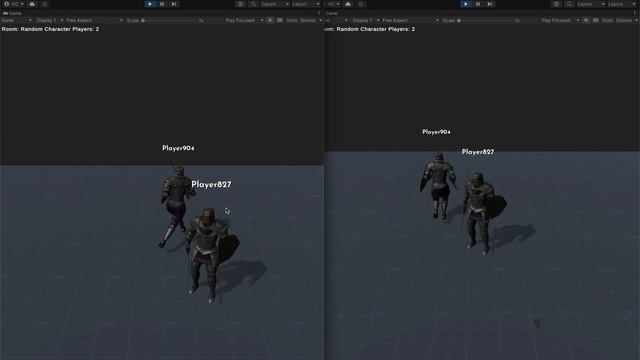640x360 pixels.
Task: Open Game view mode dropdown in left editor
Action: pos(16,20)
